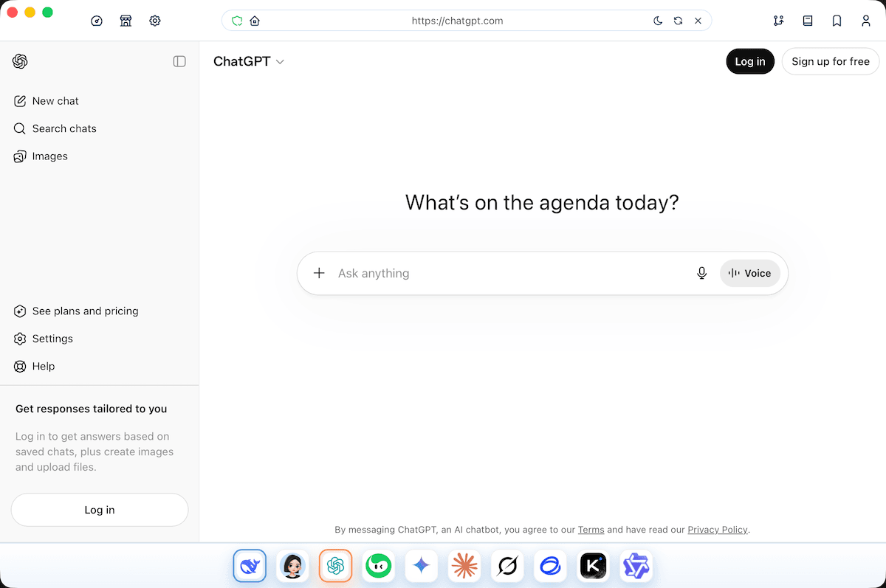Click the home icon in the address bar
This screenshot has height=588, width=886.
(x=255, y=21)
